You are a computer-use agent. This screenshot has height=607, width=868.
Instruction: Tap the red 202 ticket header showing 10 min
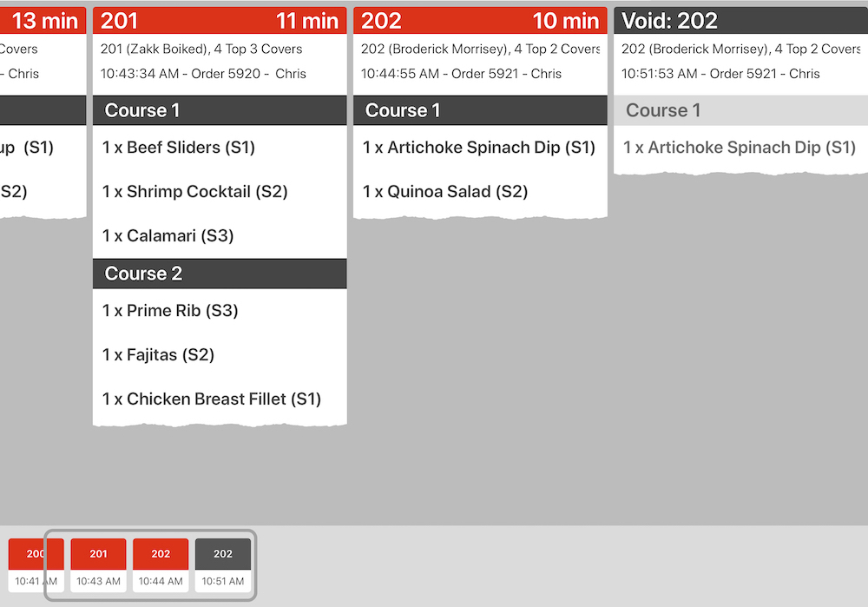pyautogui.click(x=479, y=21)
